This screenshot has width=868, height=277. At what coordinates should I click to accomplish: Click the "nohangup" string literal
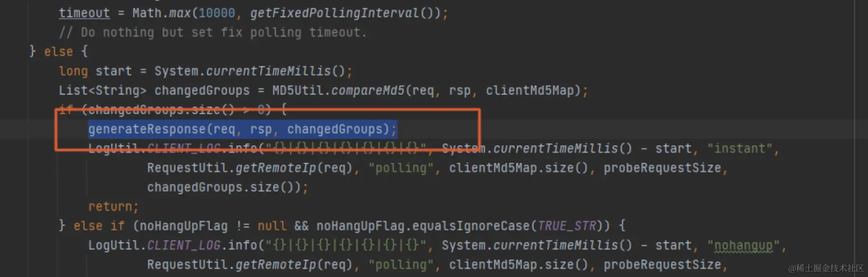[x=743, y=245]
